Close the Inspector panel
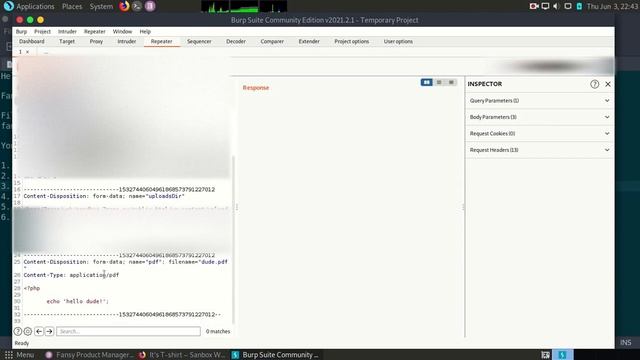 point(608,84)
